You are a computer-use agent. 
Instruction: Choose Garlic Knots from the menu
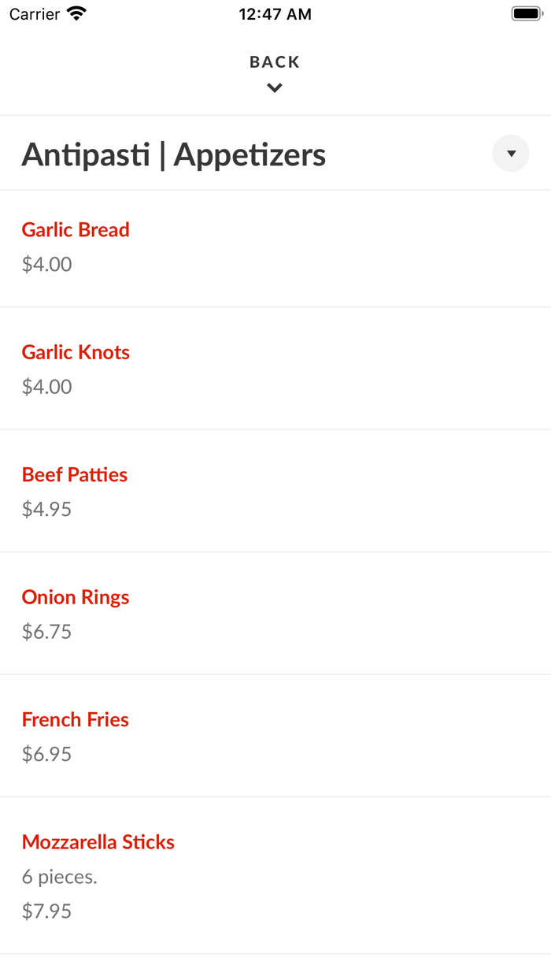coord(76,352)
